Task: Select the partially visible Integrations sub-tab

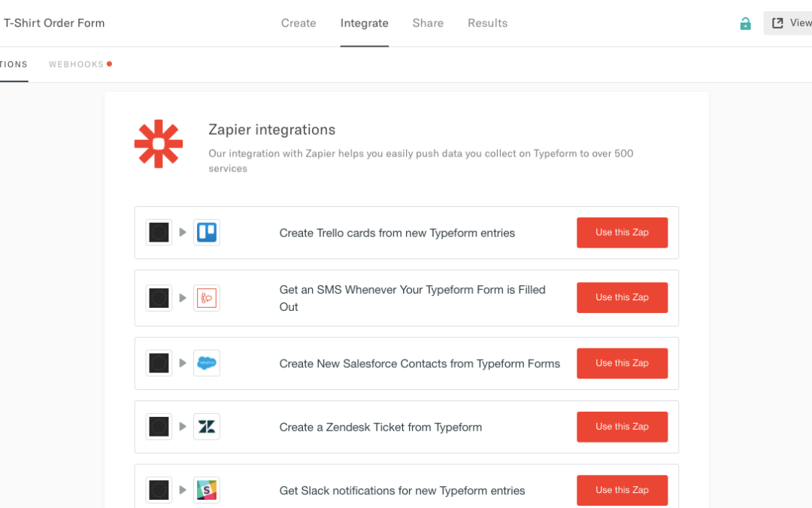Action: tap(14, 64)
